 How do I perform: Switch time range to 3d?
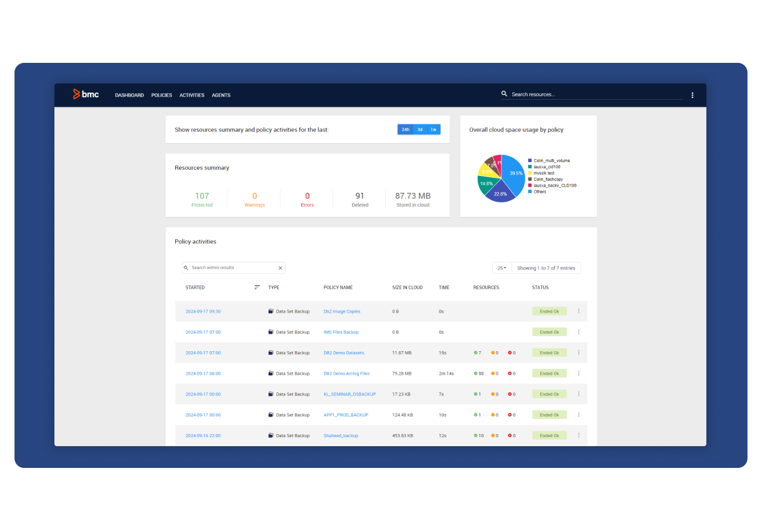[420, 129]
